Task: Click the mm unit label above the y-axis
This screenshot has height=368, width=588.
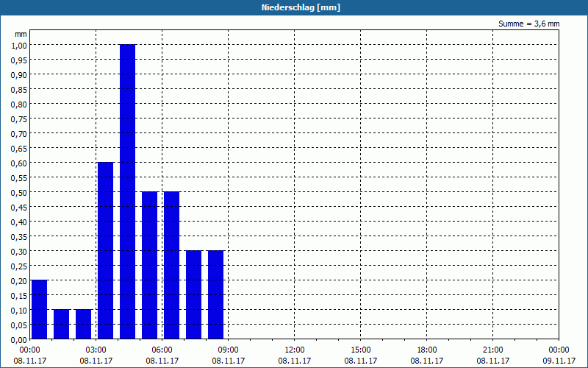Action: click(x=21, y=34)
